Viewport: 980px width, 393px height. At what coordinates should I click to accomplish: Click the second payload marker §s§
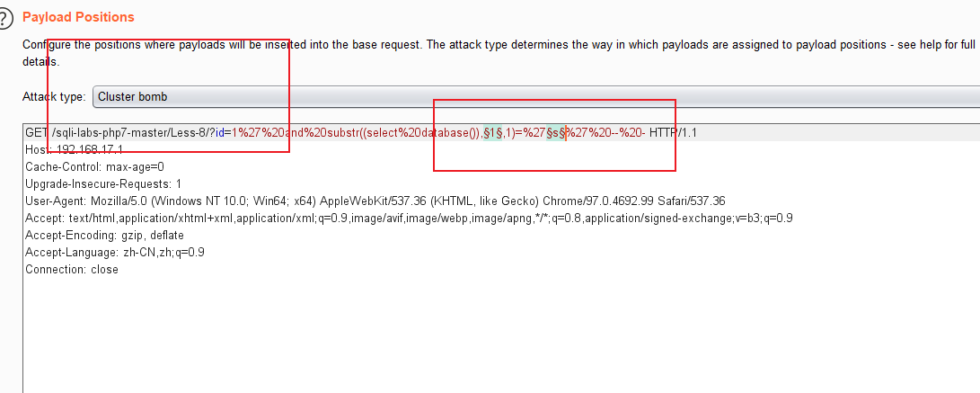pyautogui.click(x=556, y=133)
